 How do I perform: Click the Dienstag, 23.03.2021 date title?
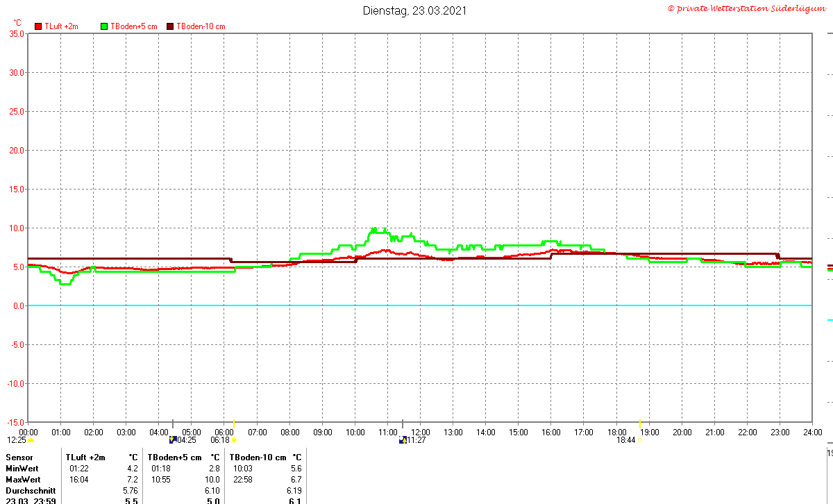coord(415,10)
